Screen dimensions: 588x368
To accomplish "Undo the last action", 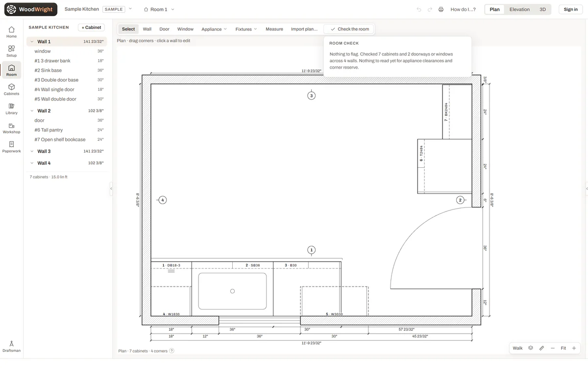I will [x=419, y=9].
